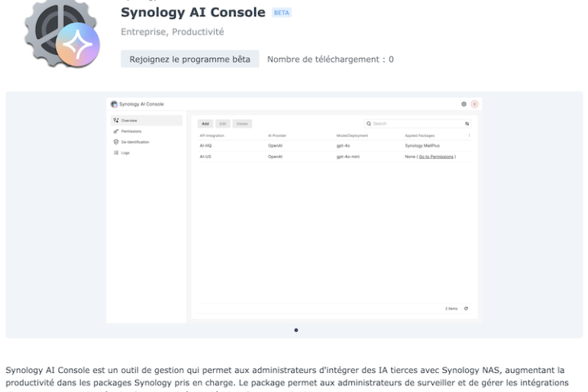Click the Synology MailPlus cell

(422, 145)
